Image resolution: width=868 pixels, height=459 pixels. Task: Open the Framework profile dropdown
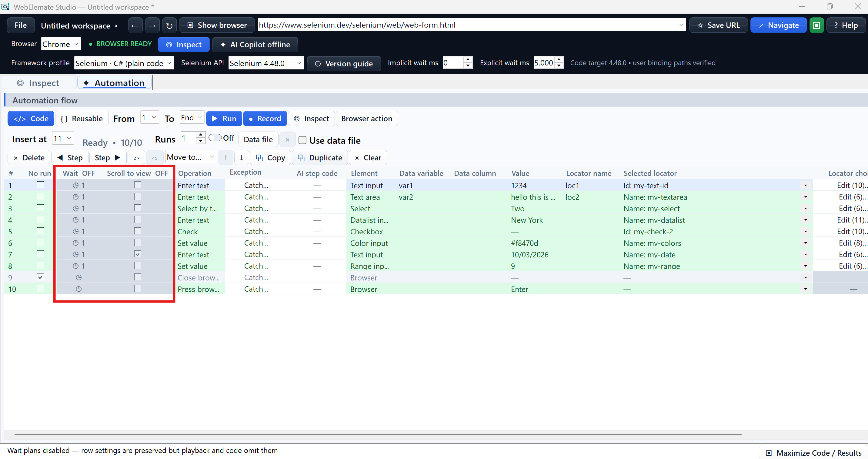click(x=124, y=63)
